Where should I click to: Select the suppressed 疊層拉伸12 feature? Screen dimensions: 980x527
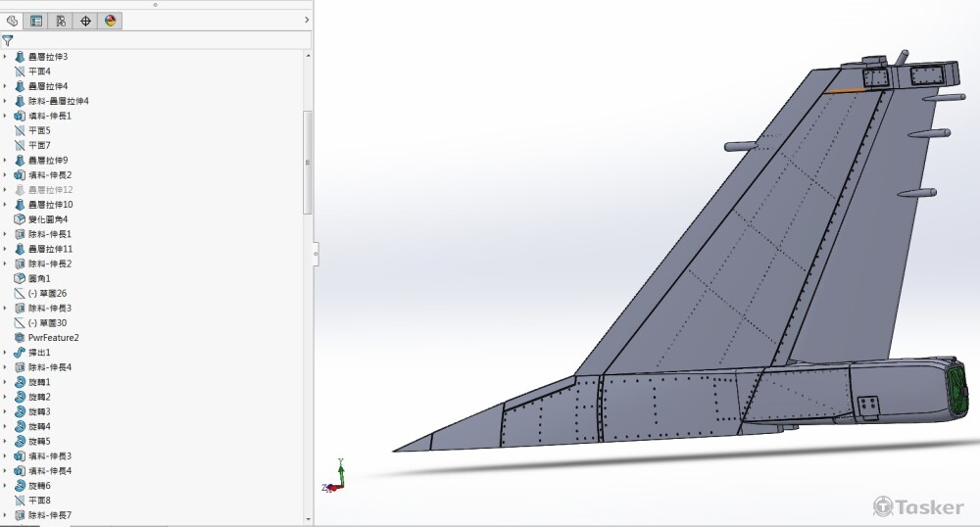click(x=49, y=190)
